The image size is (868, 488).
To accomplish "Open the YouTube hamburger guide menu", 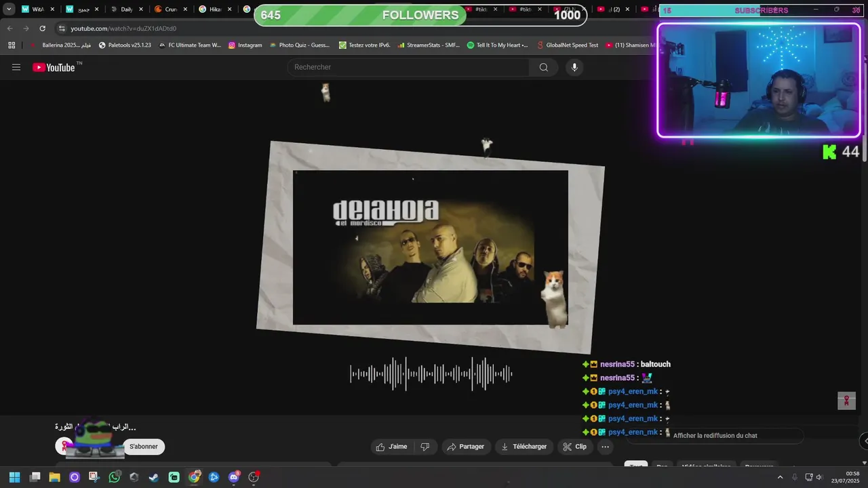I will tap(16, 67).
